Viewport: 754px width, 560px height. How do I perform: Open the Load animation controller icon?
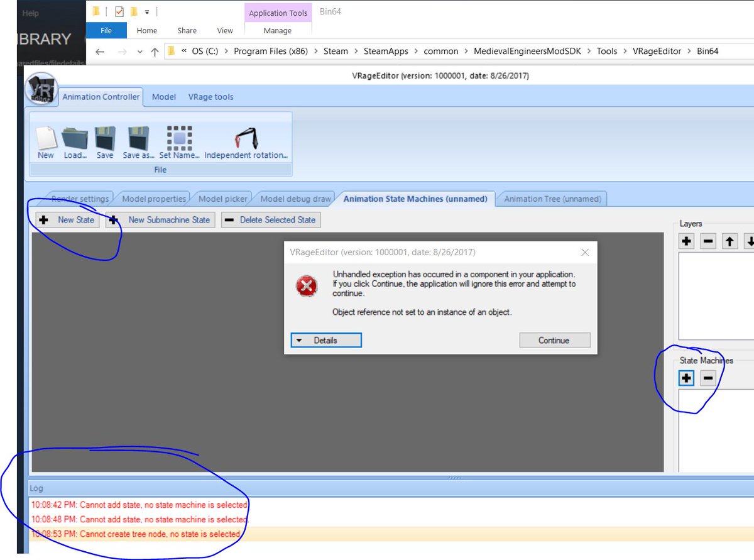tap(75, 141)
